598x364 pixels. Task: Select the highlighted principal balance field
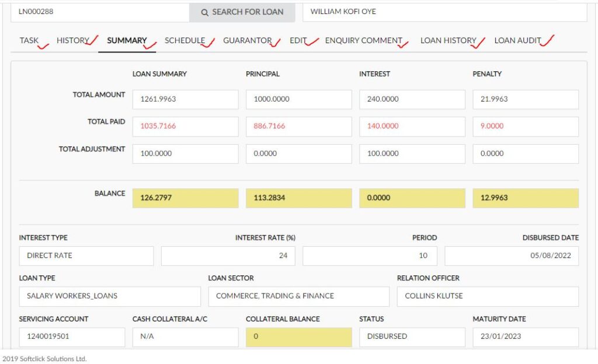click(x=298, y=198)
